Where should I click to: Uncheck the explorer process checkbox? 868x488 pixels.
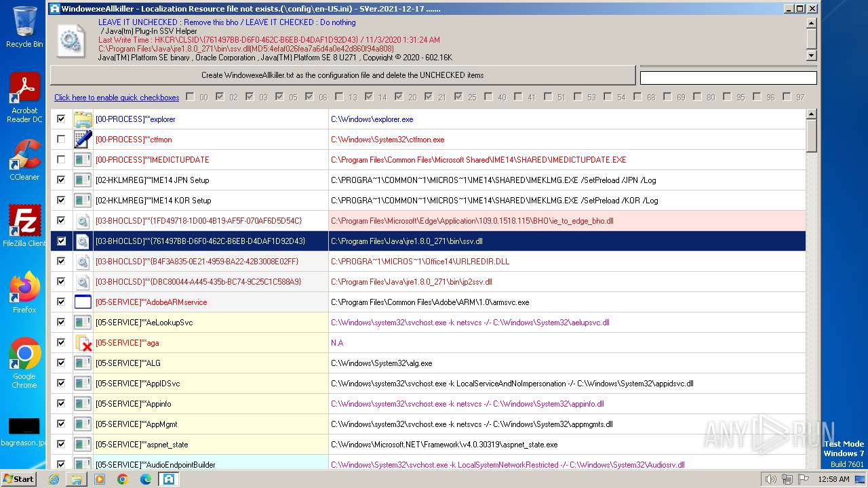[x=61, y=119]
